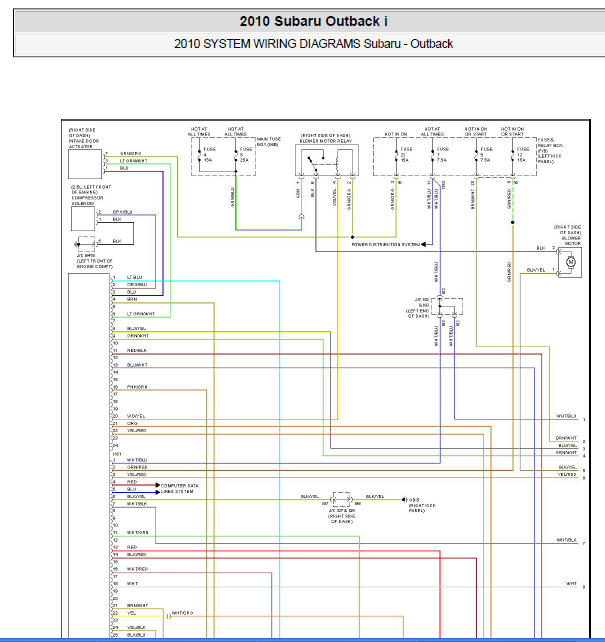Click the 'INTAKE DOOR ACTUATOR' label
Viewport: 605px width, 642px height.
click(x=84, y=143)
